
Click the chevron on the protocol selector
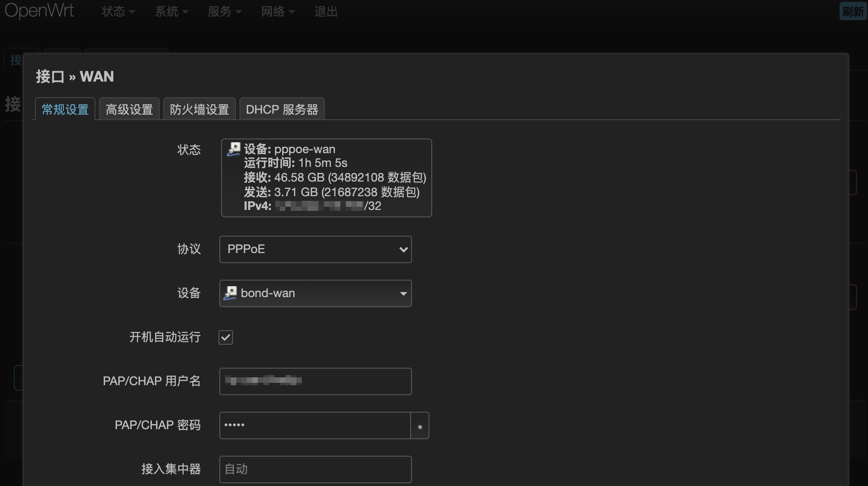click(x=403, y=249)
